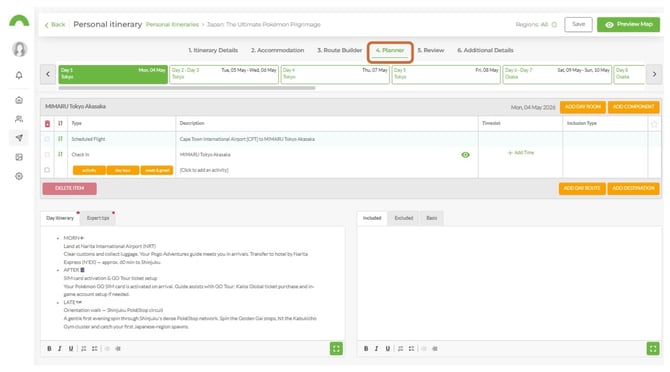The width and height of the screenshot is (670, 372).
Task: Switch to 2. Accommodation step
Action: (277, 50)
